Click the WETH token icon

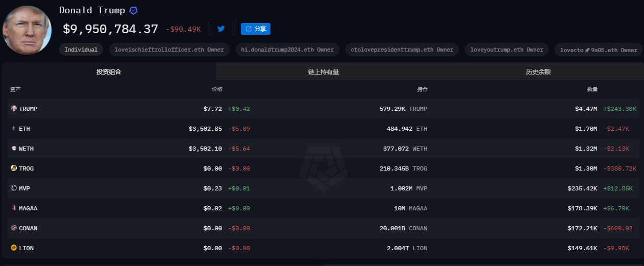[14, 149]
